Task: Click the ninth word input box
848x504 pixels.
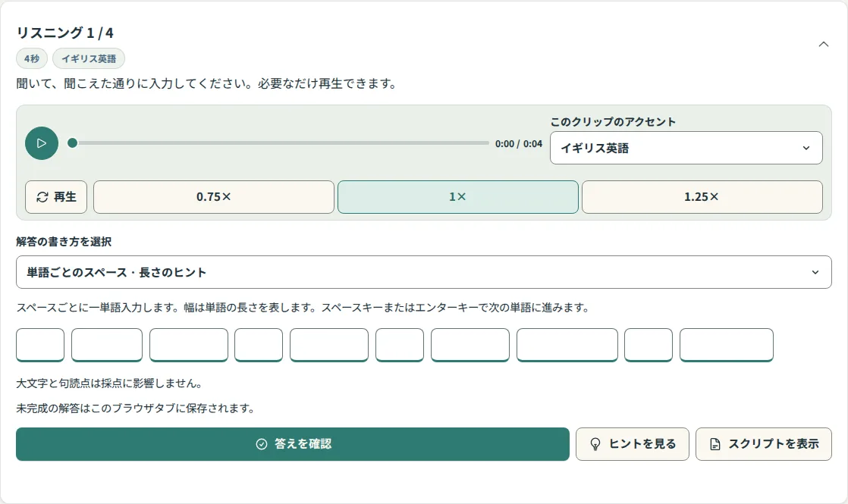Action: click(x=649, y=345)
